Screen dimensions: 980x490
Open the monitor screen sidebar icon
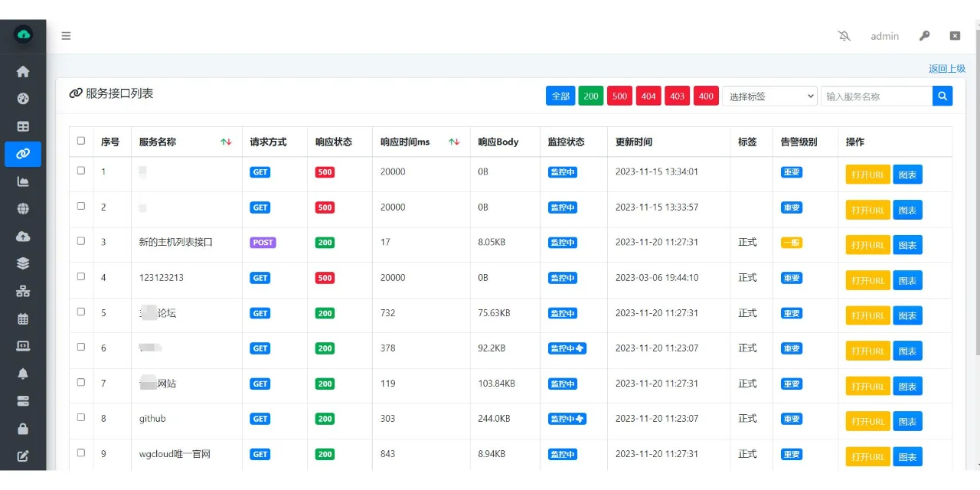click(23, 346)
